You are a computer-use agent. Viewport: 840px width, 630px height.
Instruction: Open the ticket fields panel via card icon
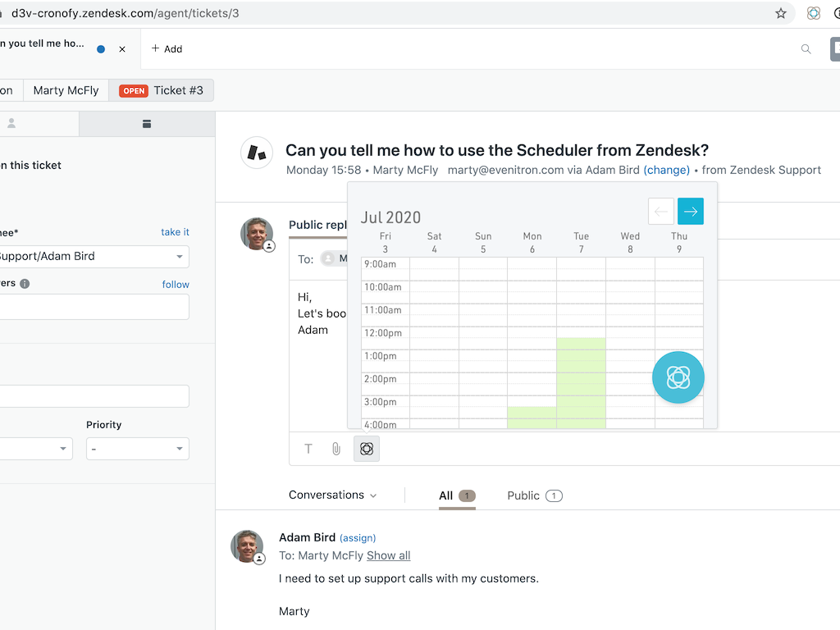point(146,123)
